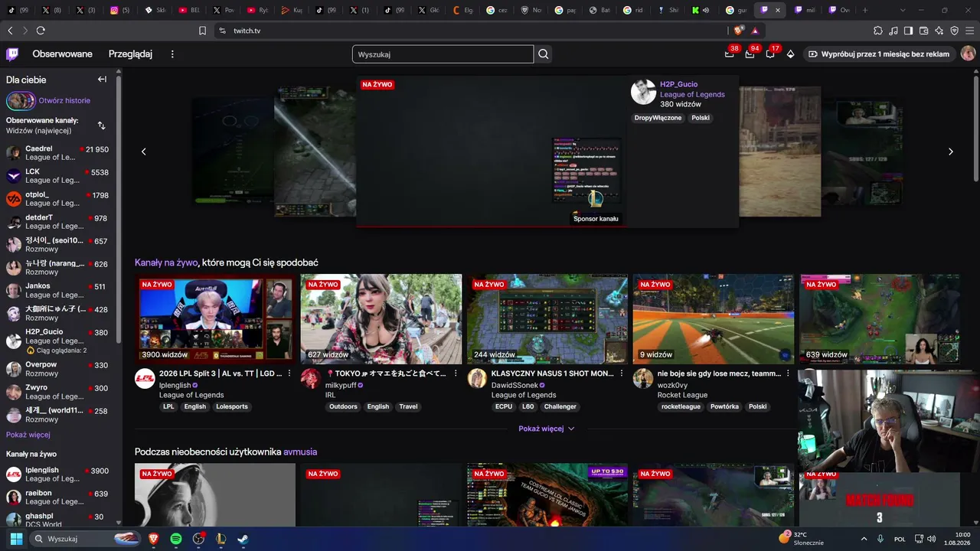Open Spotify from the taskbar
This screenshot has width=980, height=551.
click(x=176, y=539)
